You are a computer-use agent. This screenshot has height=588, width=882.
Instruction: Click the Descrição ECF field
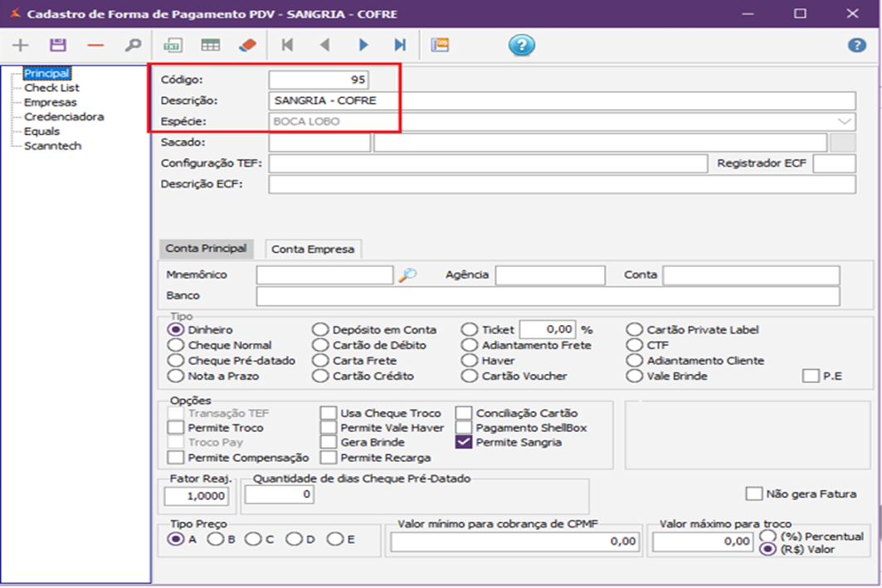[562, 184]
